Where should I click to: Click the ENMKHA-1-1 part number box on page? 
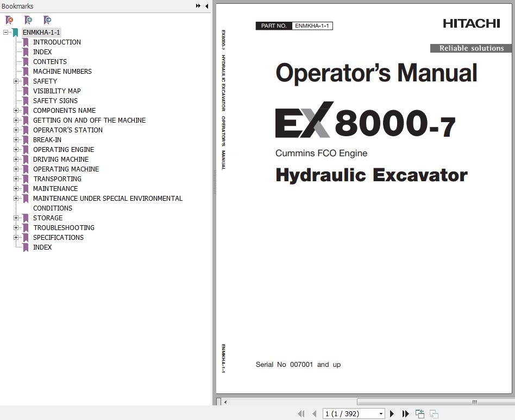(x=312, y=26)
